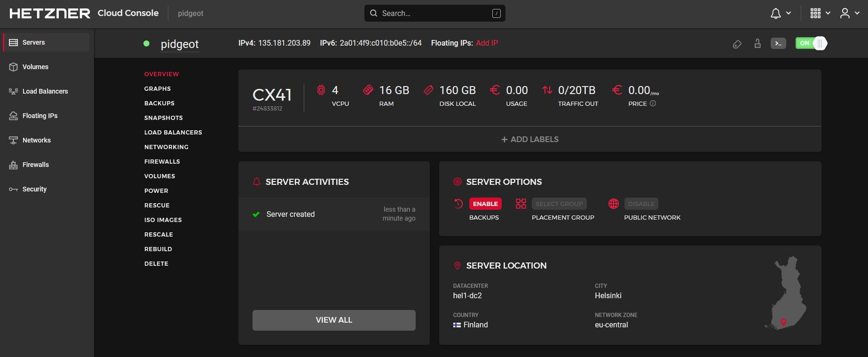This screenshot has height=357, width=868.
Task: Switch to the Graphs tab
Action: point(158,88)
